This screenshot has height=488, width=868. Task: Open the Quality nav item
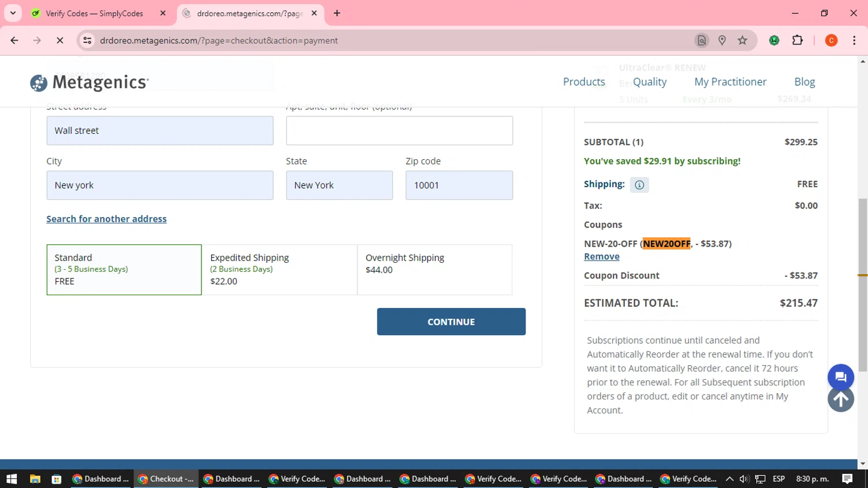point(650,82)
